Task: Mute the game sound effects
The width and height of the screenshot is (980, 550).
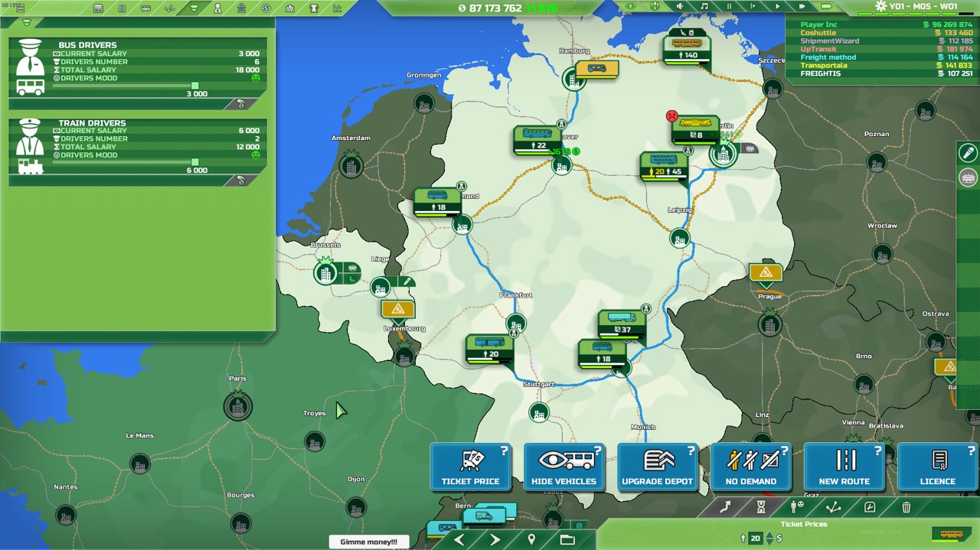Action: (679, 7)
